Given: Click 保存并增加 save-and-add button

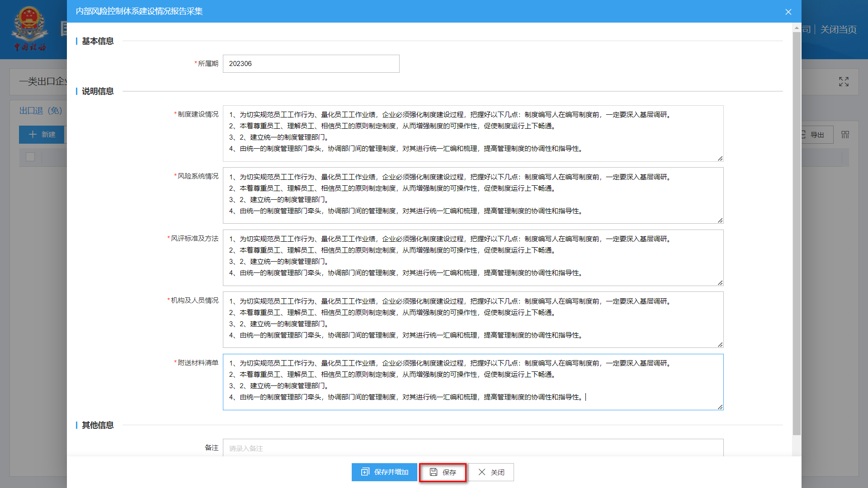Looking at the screenshot, I should [x=384, y=472].
